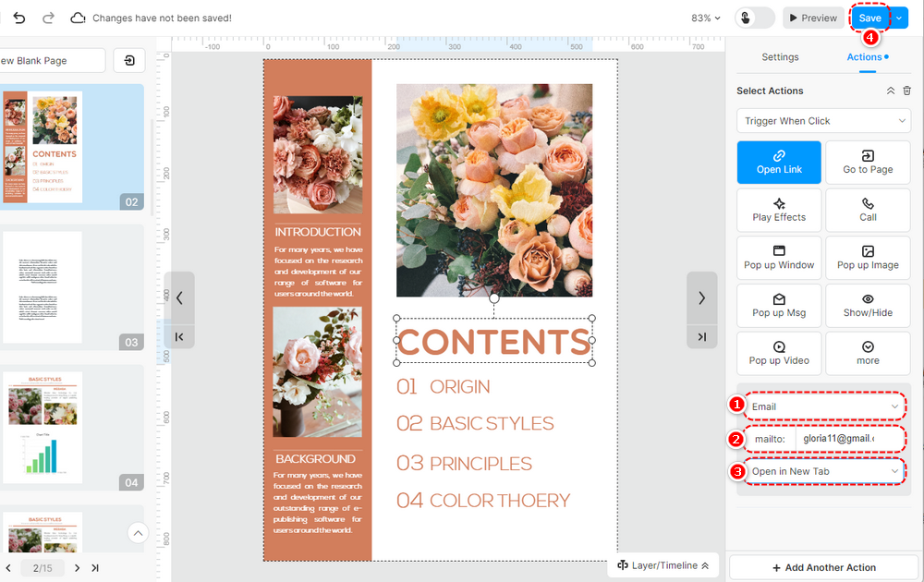The height and width of the screenshot is (582, 924).
Task: Click the import page icon button
Action: [129, 61]
